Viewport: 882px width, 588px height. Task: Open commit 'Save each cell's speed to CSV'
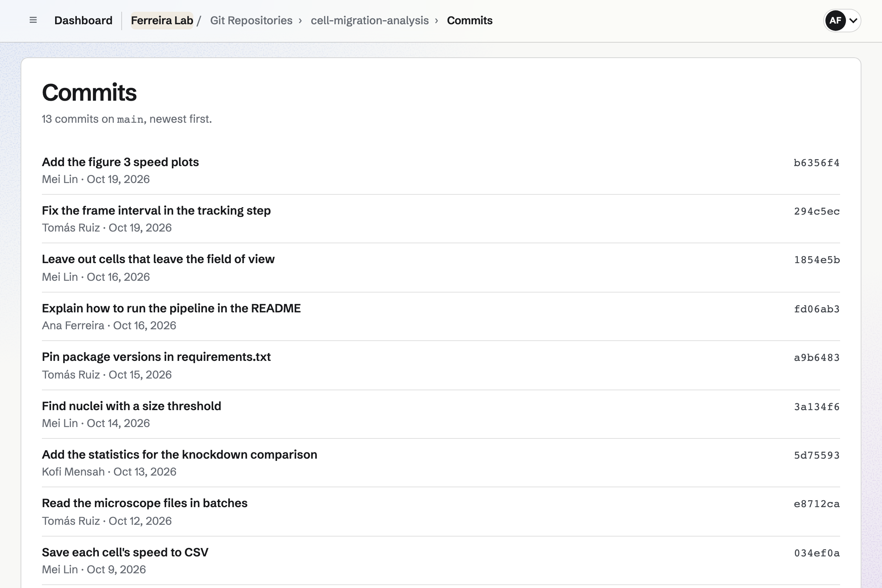click(125, 552)
